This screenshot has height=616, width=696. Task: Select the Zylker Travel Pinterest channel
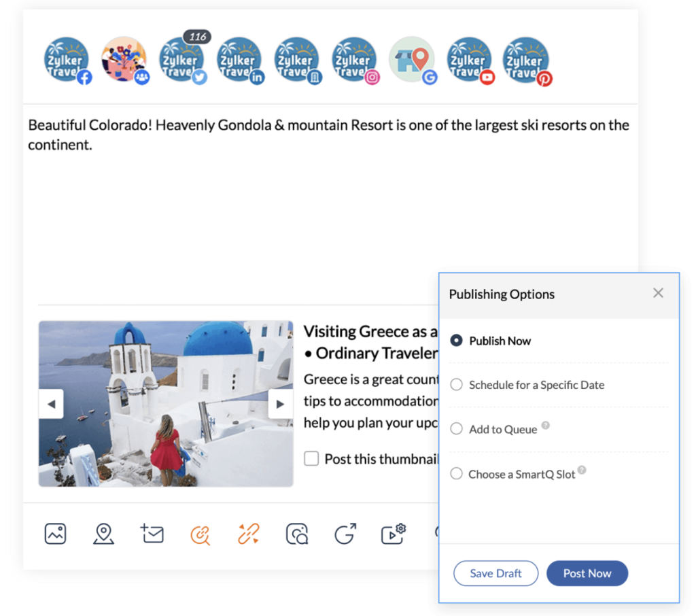(527, 61)
